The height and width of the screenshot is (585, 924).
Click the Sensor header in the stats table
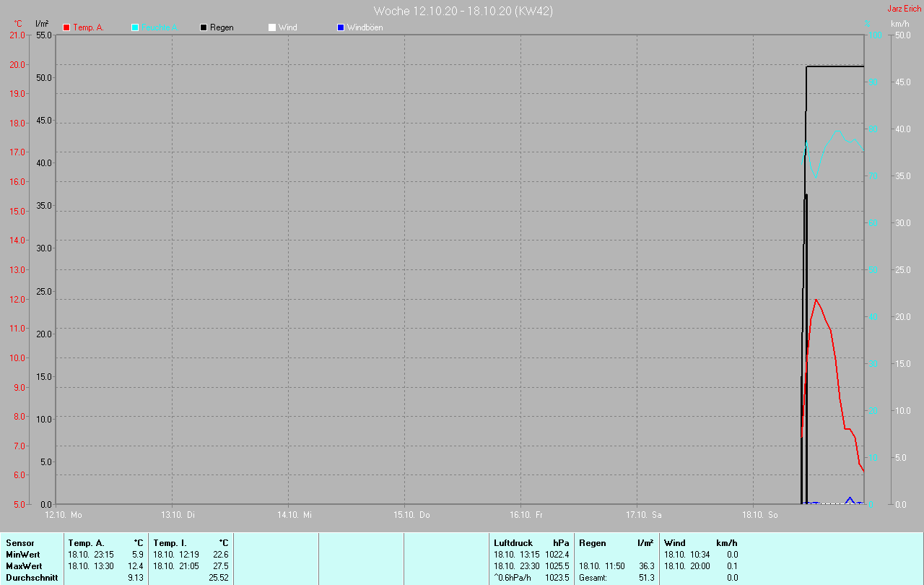pos(20,543)
